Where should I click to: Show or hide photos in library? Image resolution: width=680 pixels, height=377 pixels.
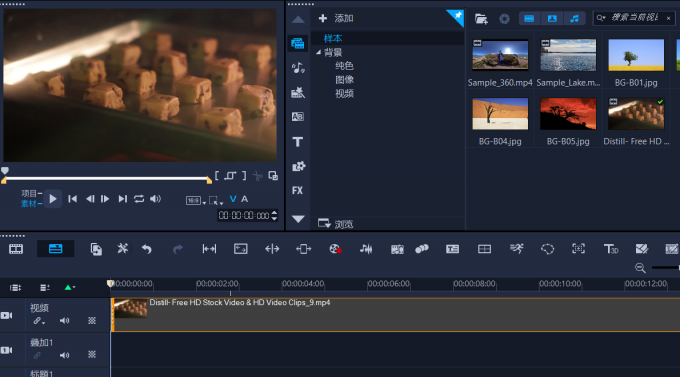click(x=552, y=19)
